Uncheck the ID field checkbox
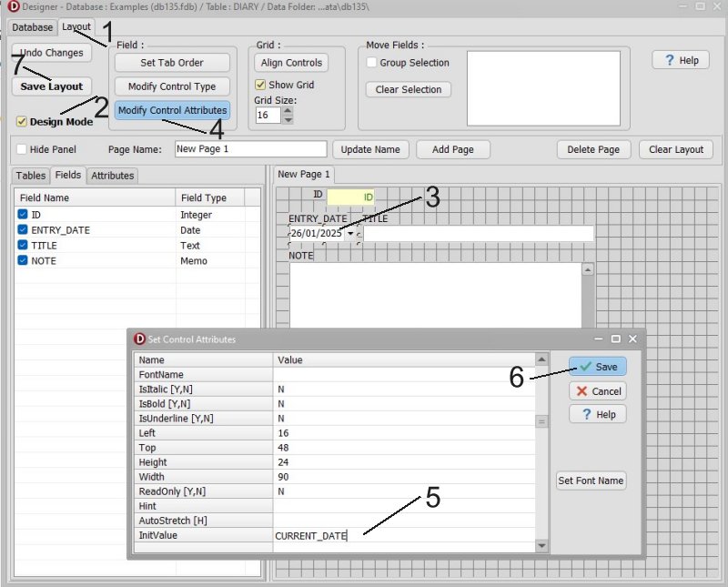Image resolution: width=728 pixels, height=587 pixels. [x=22, y=214]
